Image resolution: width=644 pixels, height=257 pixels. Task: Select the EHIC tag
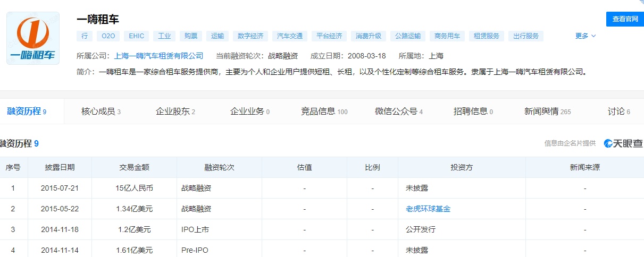click(137, 36)
